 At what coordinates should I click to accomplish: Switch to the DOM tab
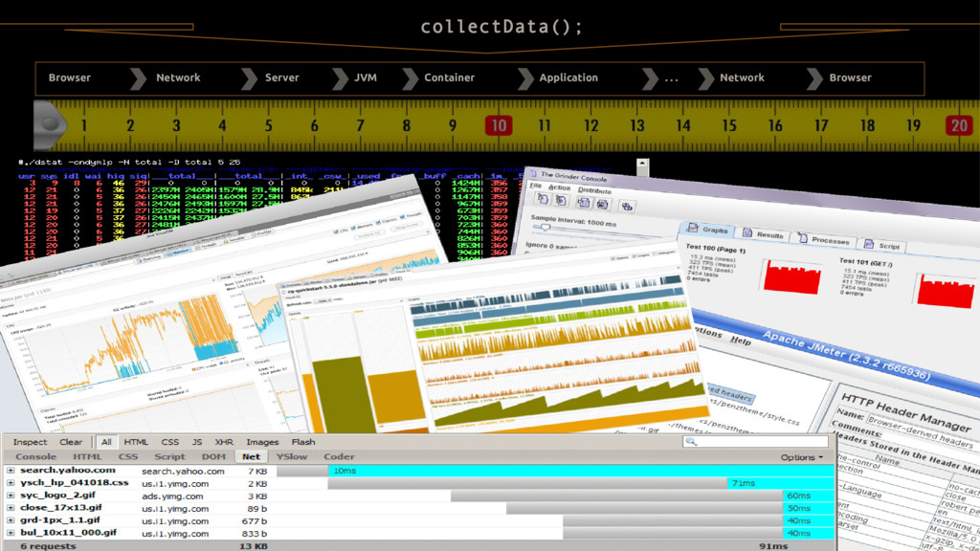pyautogui.click(x=213, y=456)
